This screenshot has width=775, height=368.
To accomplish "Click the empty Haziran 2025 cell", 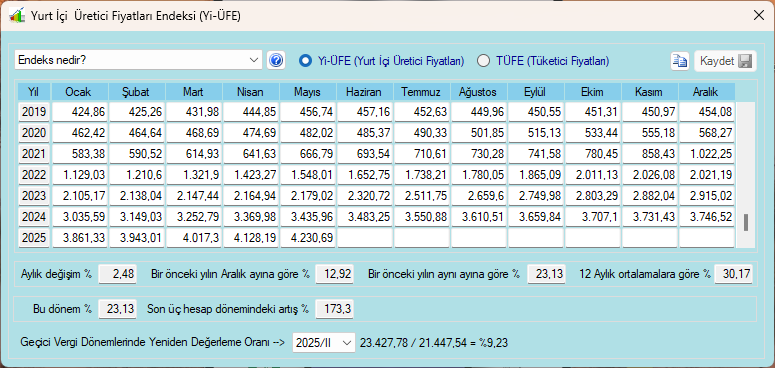I will click(365, 238).
